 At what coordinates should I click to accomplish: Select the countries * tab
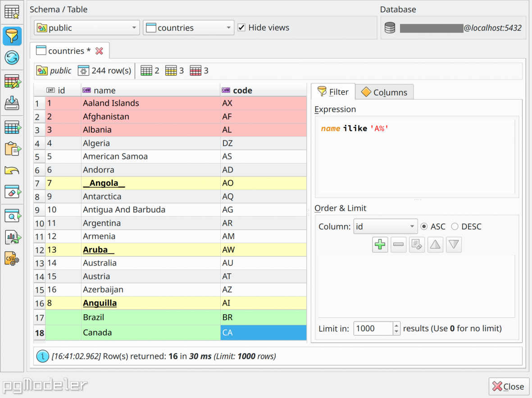[x=69, y=51]
